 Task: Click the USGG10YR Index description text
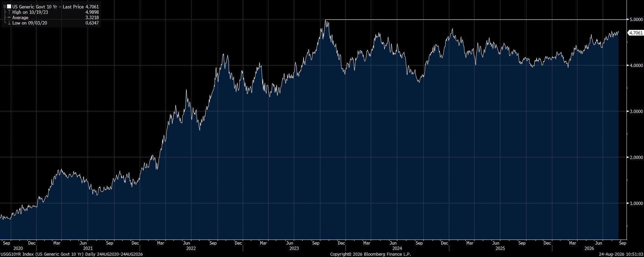(72, 254)
